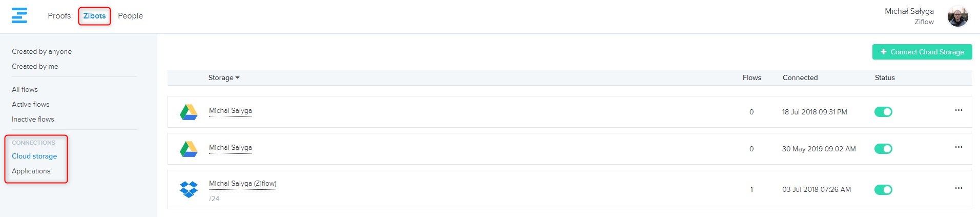Click the Dropbox icon in third row
The width and height of the screenshot is (980, 217).
(189, 189)
